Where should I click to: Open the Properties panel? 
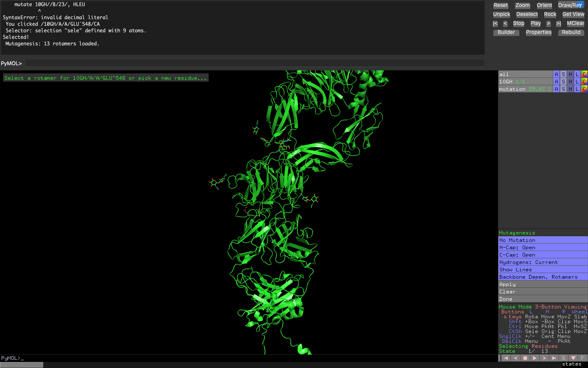tap(538, 32)
